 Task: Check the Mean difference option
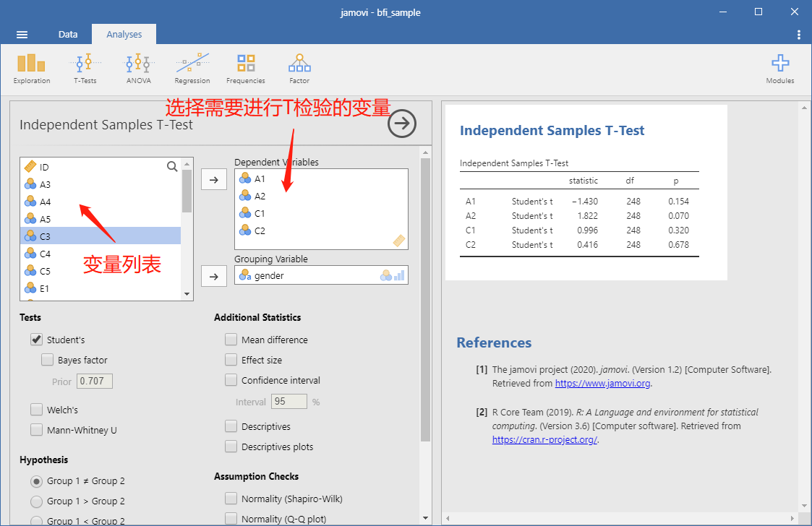click(x=231, y=339)
